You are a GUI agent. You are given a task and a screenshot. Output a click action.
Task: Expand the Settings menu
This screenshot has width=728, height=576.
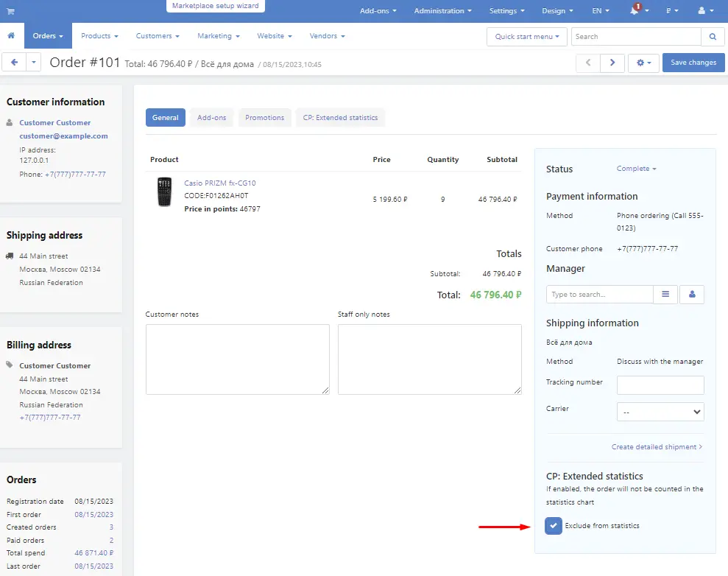pos(506,11)
